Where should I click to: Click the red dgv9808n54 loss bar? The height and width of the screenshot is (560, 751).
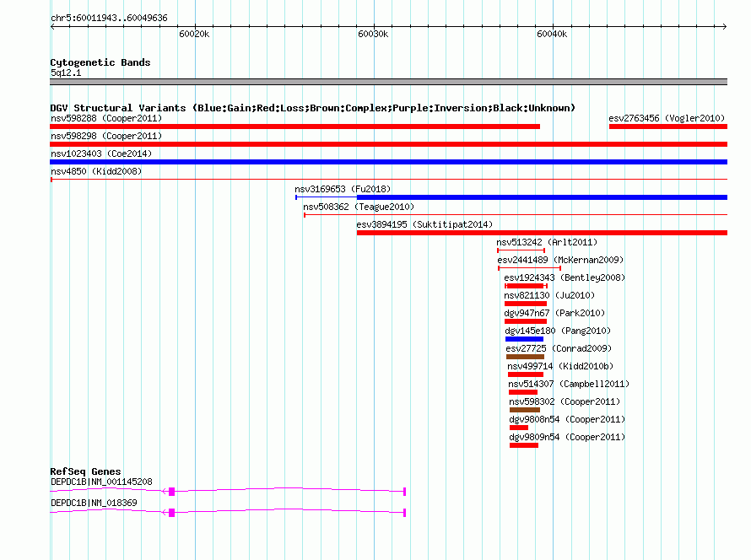coord(519,428)
